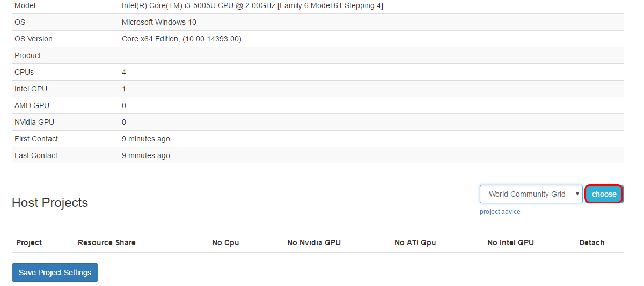This screenshot has height=286, width=644.
Task: Open the project advice link
Action: [x=500, y=212]
